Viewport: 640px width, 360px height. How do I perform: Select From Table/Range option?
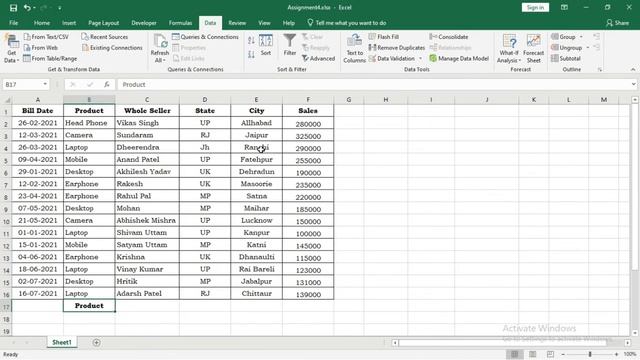pyautogui.click(x=50, y=59)
